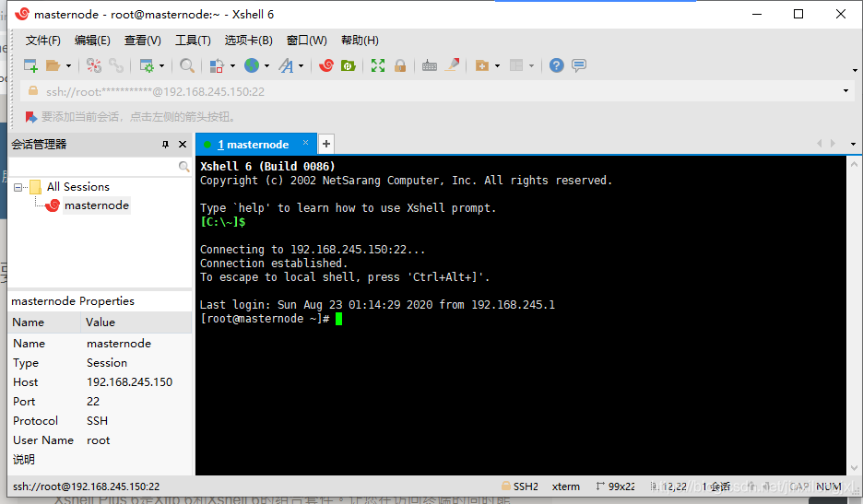The height and width of the screenshot is (504, 863).
Task: Click the terminal scrollbar down arrow
Action: 854,468
